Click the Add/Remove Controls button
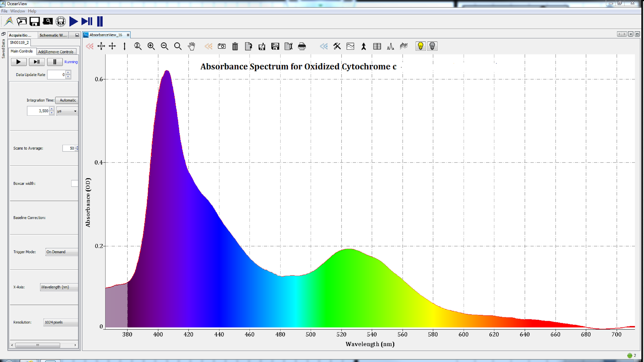This screenshot has height=362, width=644. 55,52
